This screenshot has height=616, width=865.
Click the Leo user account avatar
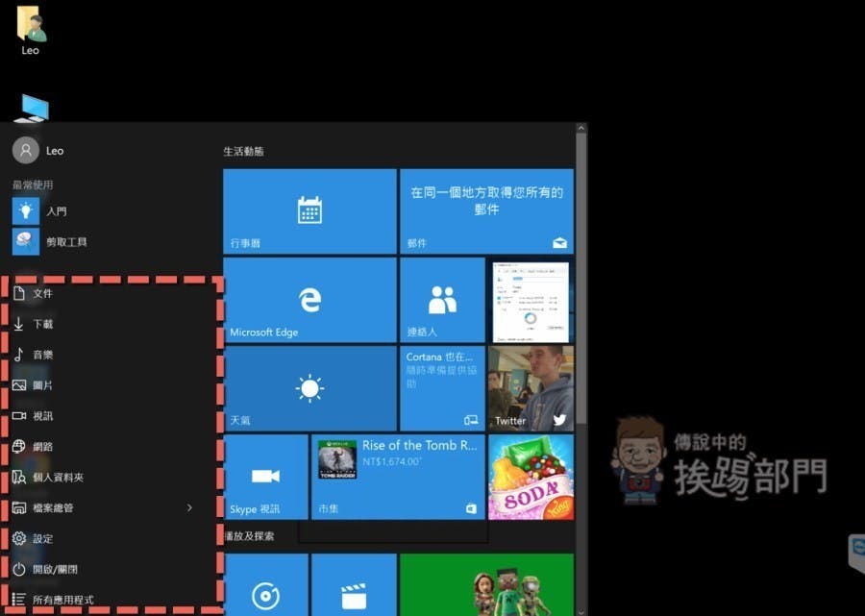tap(25, 151)
